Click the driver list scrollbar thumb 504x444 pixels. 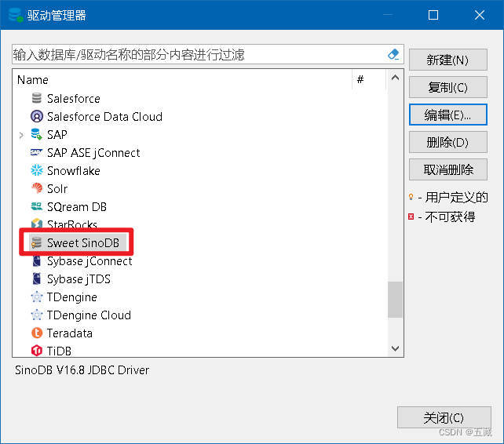(x=395, y=300)
